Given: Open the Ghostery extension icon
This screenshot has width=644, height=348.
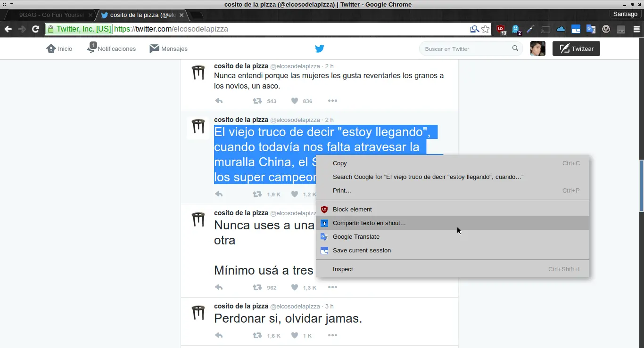Looking at the screenshot, I should tap(516, 30).
